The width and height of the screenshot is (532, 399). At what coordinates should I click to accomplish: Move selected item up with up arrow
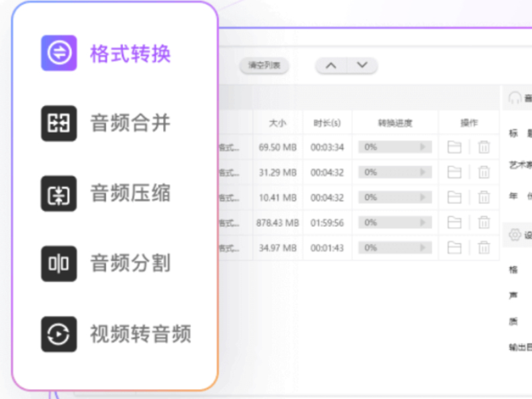[x=331, y=65]
